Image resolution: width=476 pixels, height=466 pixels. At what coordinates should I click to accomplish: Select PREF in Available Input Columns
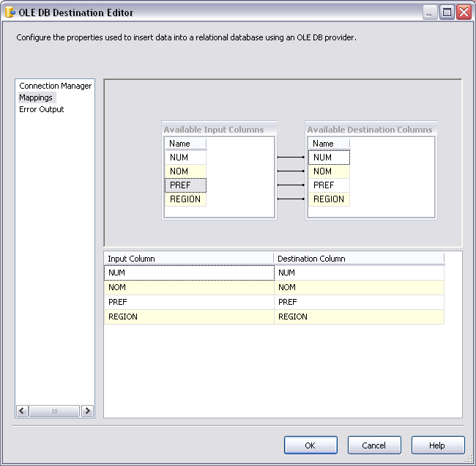pyautogui.click(x=185, y=185)
